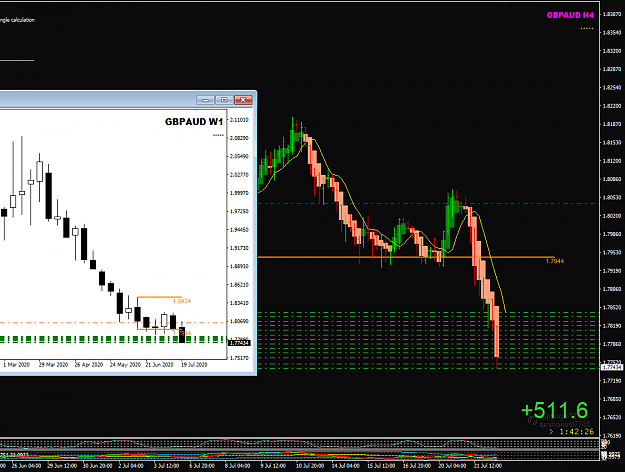This screenshot has height=472, width=625.
Task: Select the green +511.6 pips readout
Action: click(x=554, y=410)
